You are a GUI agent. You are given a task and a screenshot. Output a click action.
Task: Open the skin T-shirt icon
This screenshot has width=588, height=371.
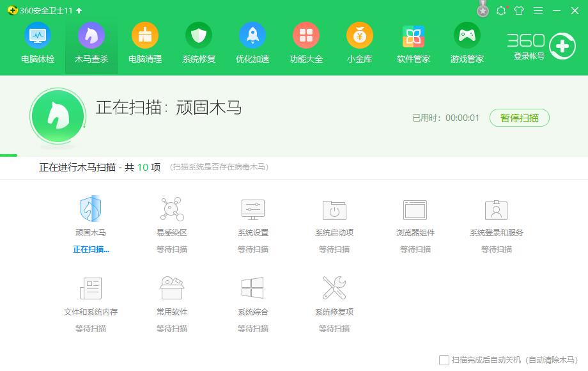[519, 10]
